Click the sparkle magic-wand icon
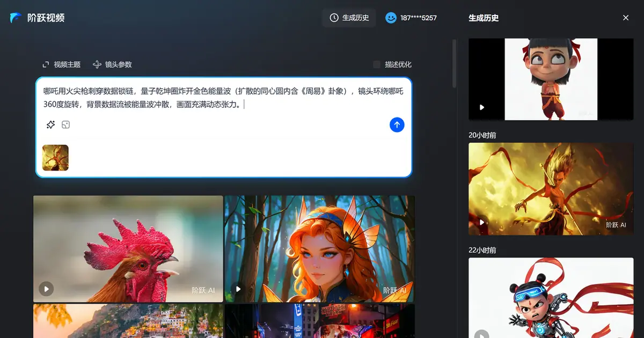644x338 pixels. pos(50,125)
